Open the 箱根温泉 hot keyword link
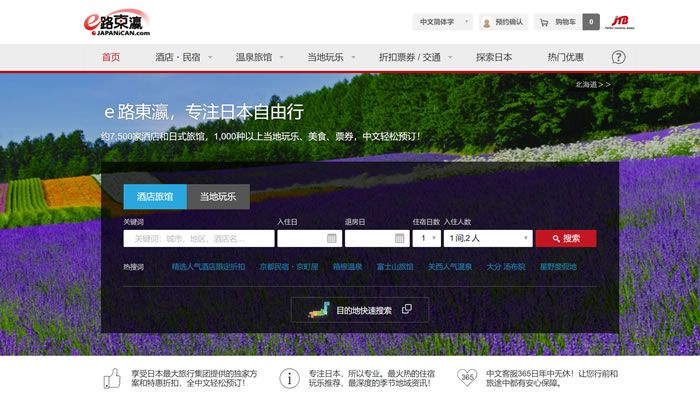Viewport: 700px width, 400px height. click(x=345, y=267)
